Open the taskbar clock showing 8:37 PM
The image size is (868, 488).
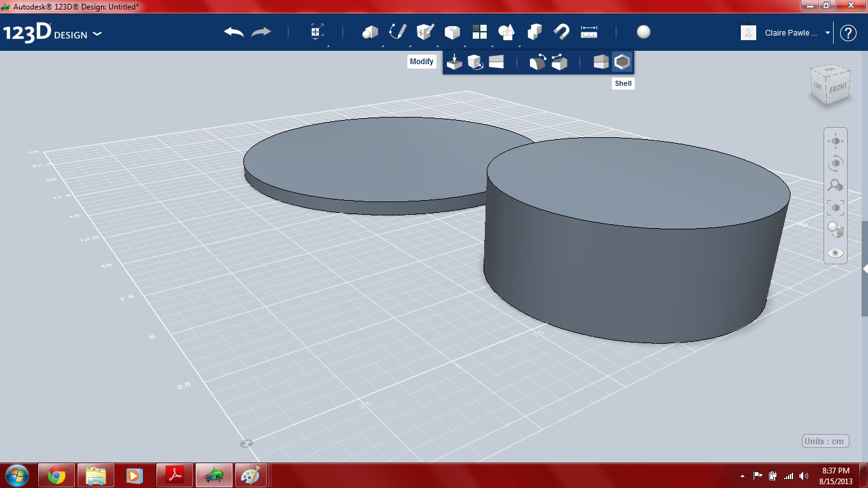coord(836,476)
